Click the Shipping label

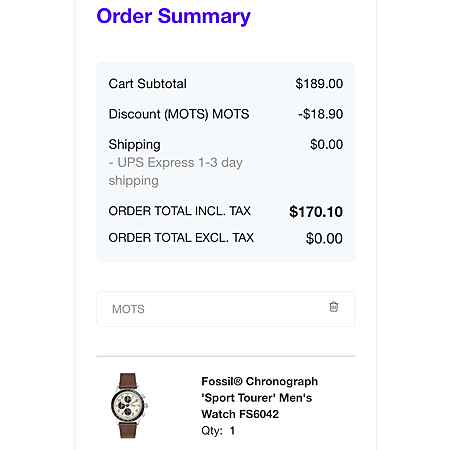pos(134,145)
